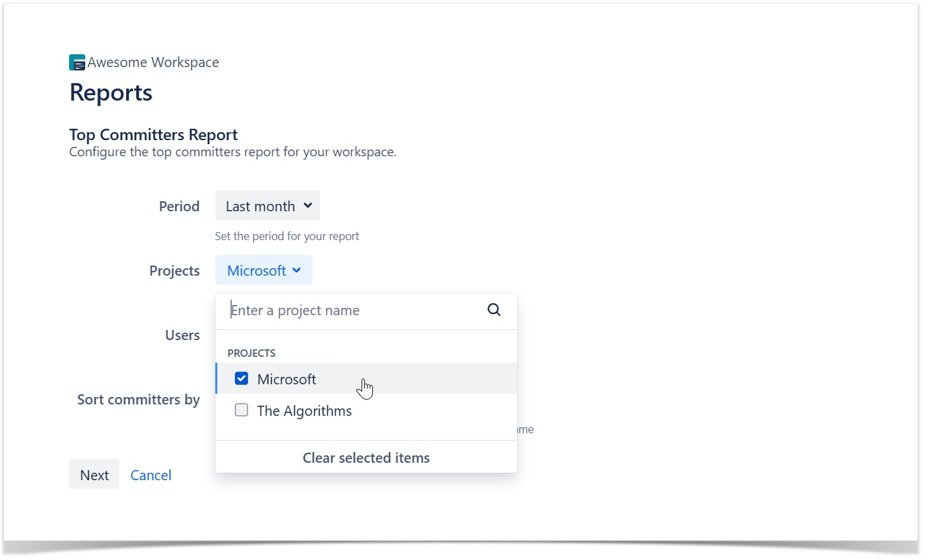Click the chevron arrow beside Microsoft
Image resolution: width=927 pixels, height=560 pixels.
click(x=298, y=270)
